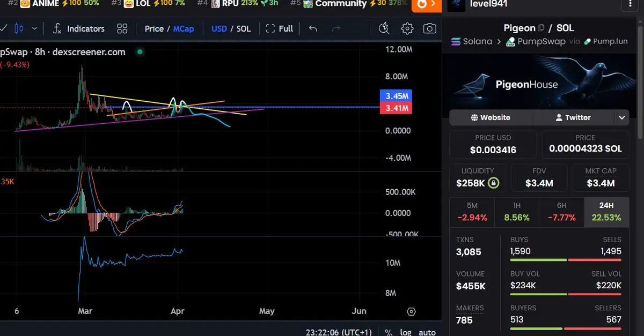Click the level941 profile avatar
This screenshot has width=644, height=336.
pos(456,4)
